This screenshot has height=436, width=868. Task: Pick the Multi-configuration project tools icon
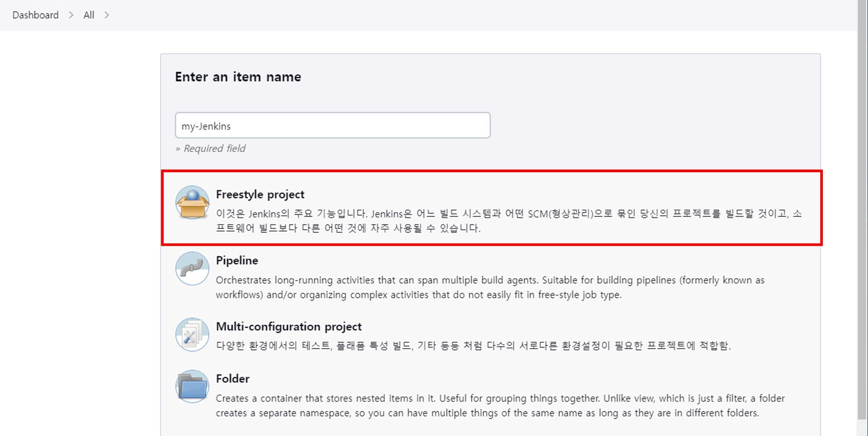pyautogui.click(x=192, y=334)
